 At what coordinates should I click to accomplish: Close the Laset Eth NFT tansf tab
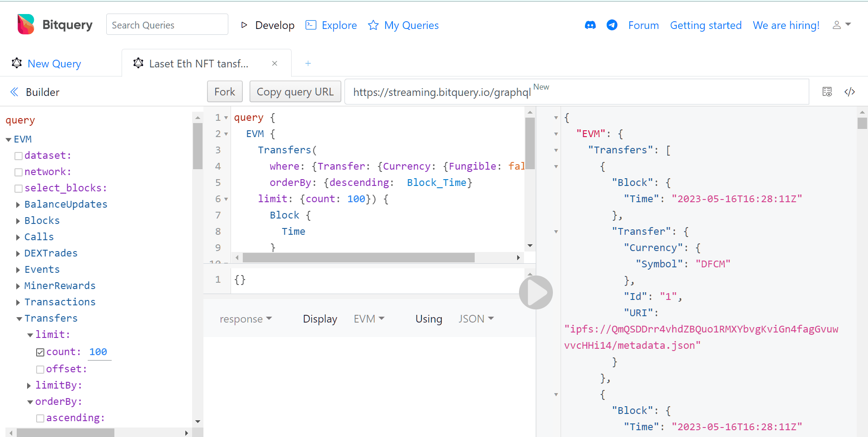[x=274, y=63]
